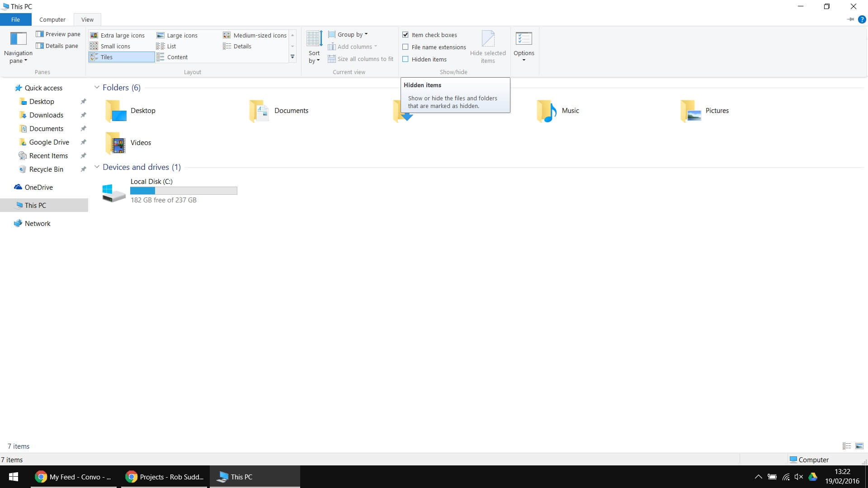Click the Details pane button
This screenshot has width=868, height=488.
57,46
